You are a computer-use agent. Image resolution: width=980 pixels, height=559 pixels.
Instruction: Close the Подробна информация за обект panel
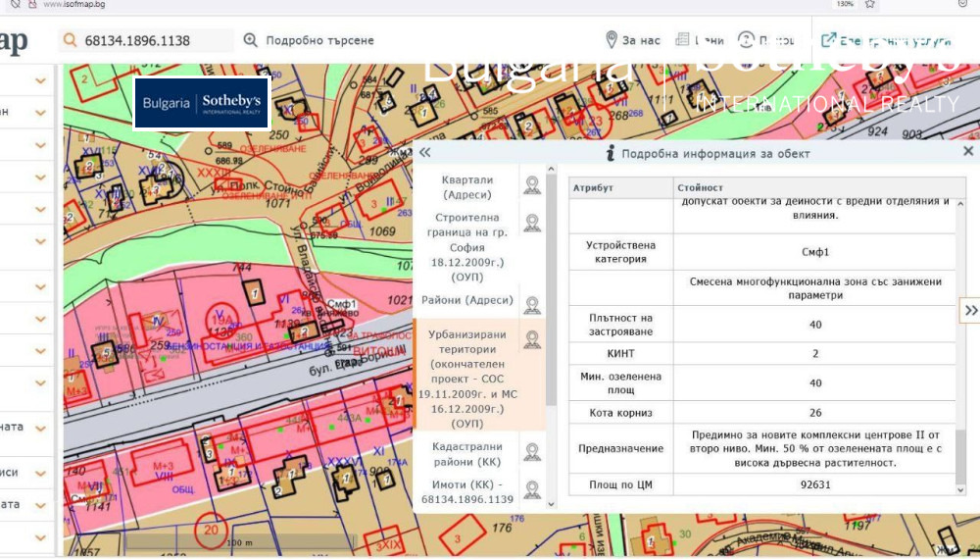tap(968, 152)
